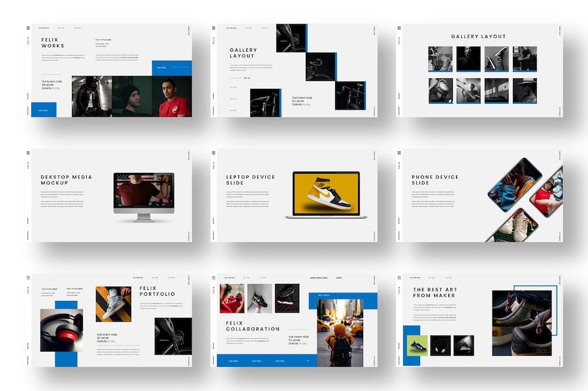The height and width of the screenshot is (391, 588).
Task: Click blue Text Title box below Felix Works text
Action: (43, 110)
